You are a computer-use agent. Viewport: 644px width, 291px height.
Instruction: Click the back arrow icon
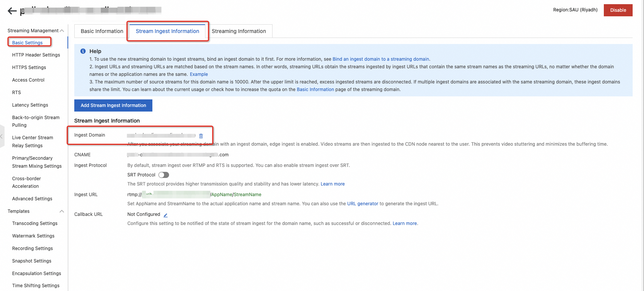coord(12,11)
